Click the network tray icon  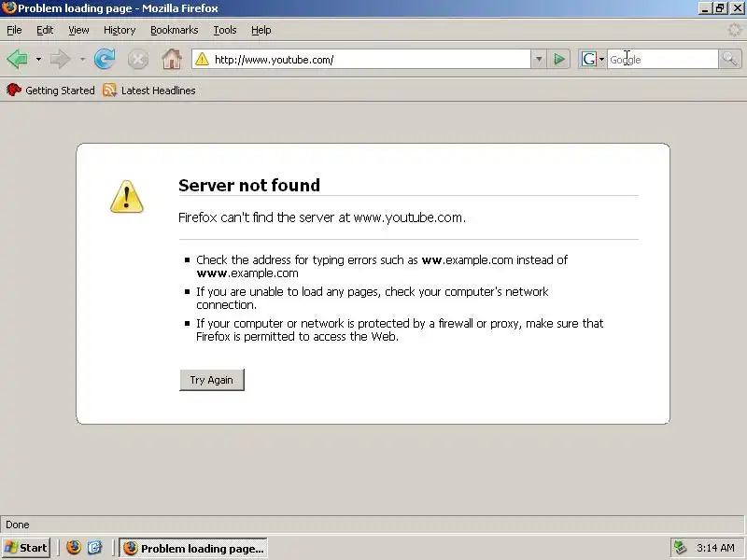point(680,548)
